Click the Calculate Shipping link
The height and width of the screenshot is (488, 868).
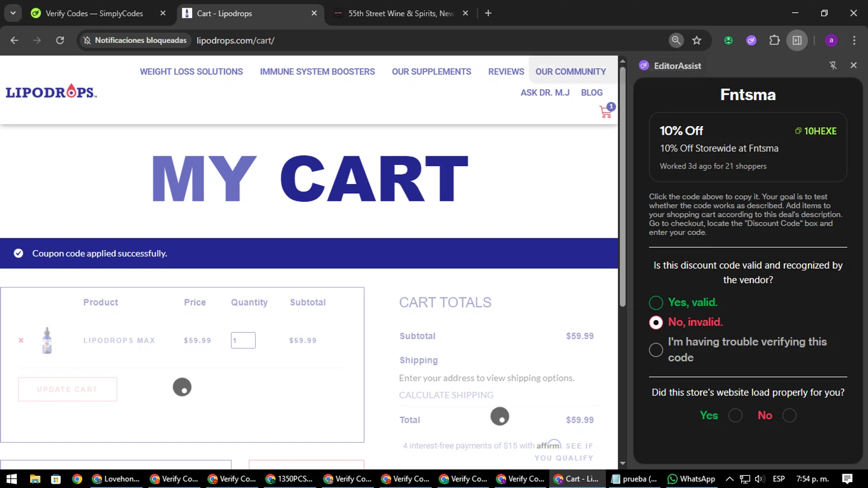click(446, 395)
